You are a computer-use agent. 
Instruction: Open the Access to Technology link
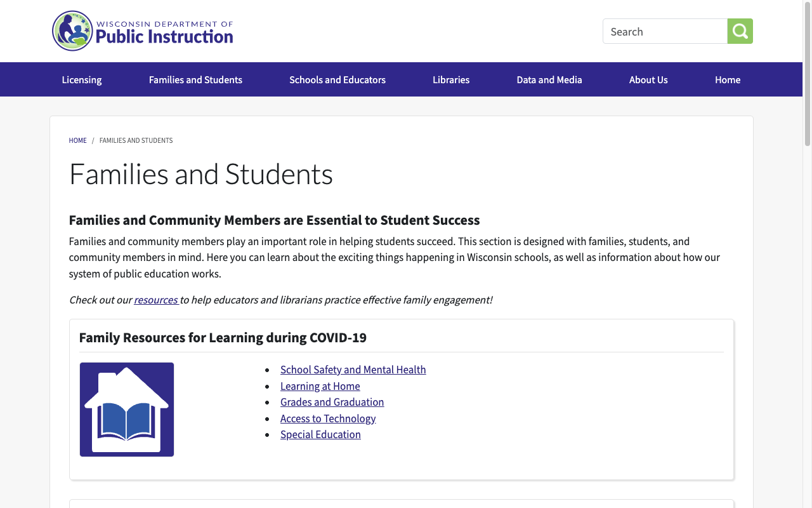click(x=328, y=418)
